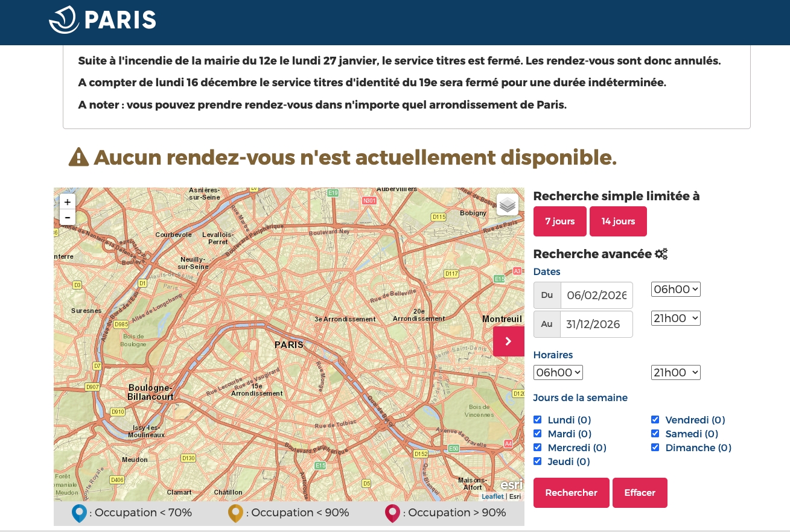Select the 7 jours quick search
Screen dimensions: 790x532
[x=559, y=221]
